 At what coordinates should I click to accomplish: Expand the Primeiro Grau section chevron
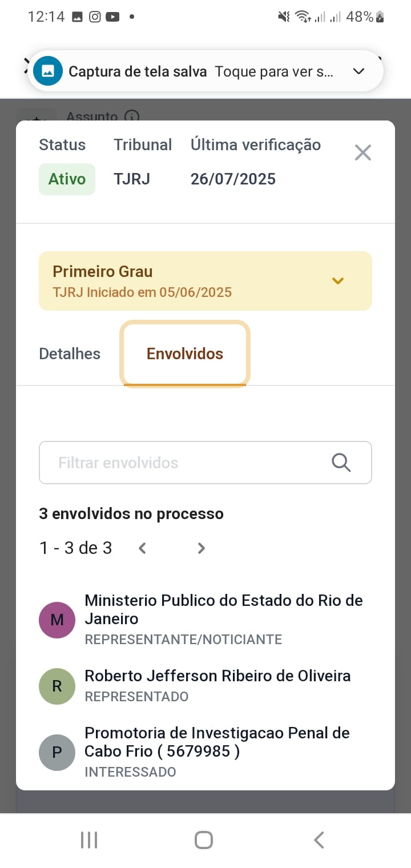[338, 281]
